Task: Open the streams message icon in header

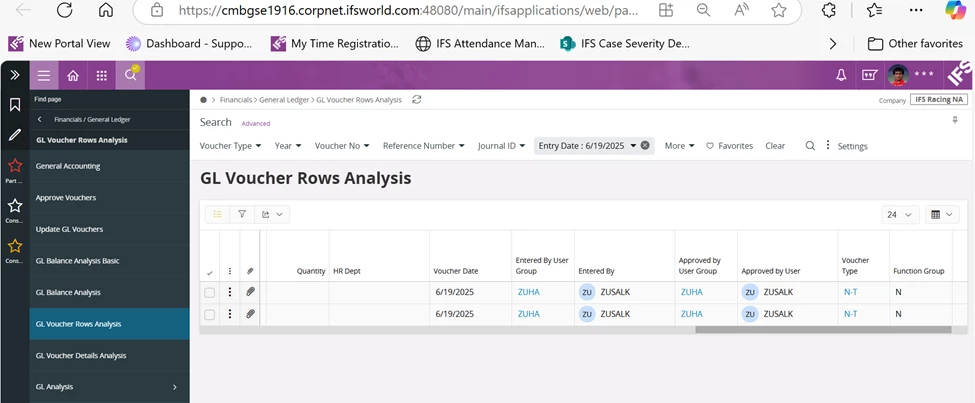Action: [x=869, y=75]
